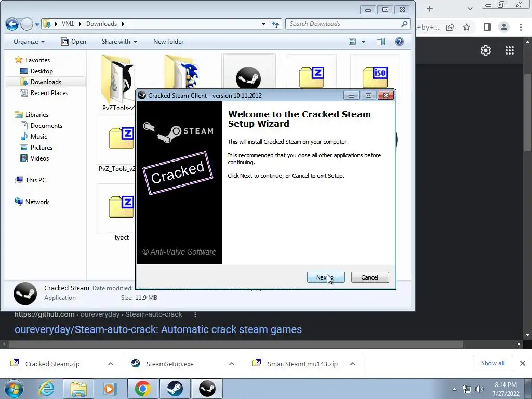Select the tyoct zip file
The height and width of the screenshot is (399, 532).
121,207
